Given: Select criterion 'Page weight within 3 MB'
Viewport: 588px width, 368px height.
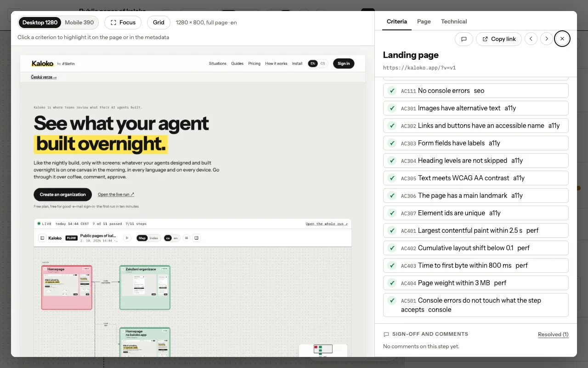Looking at the screenshot, I should coord(476,283).
